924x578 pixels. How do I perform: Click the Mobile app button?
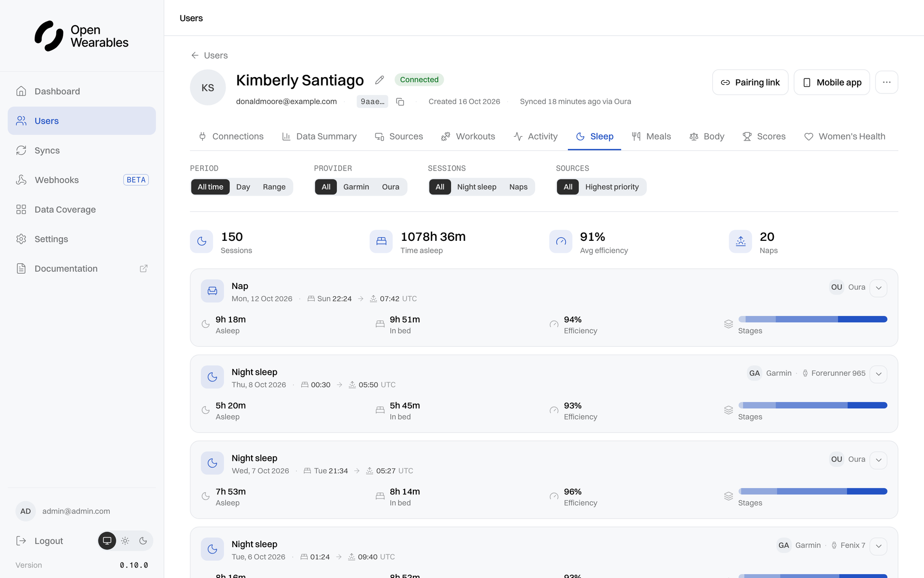[832, 82]
